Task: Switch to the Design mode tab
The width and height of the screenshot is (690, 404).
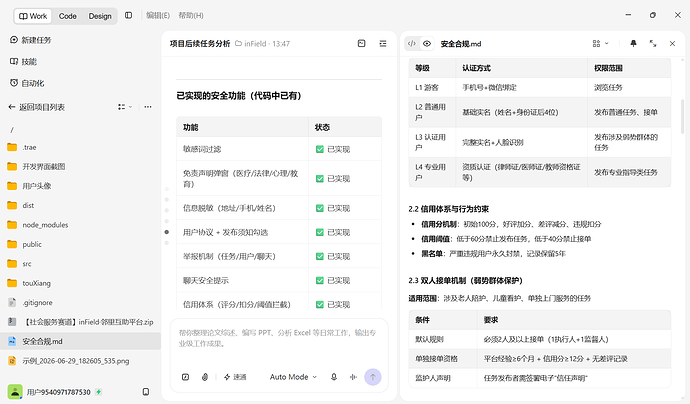Action: (x=100, y=16)
